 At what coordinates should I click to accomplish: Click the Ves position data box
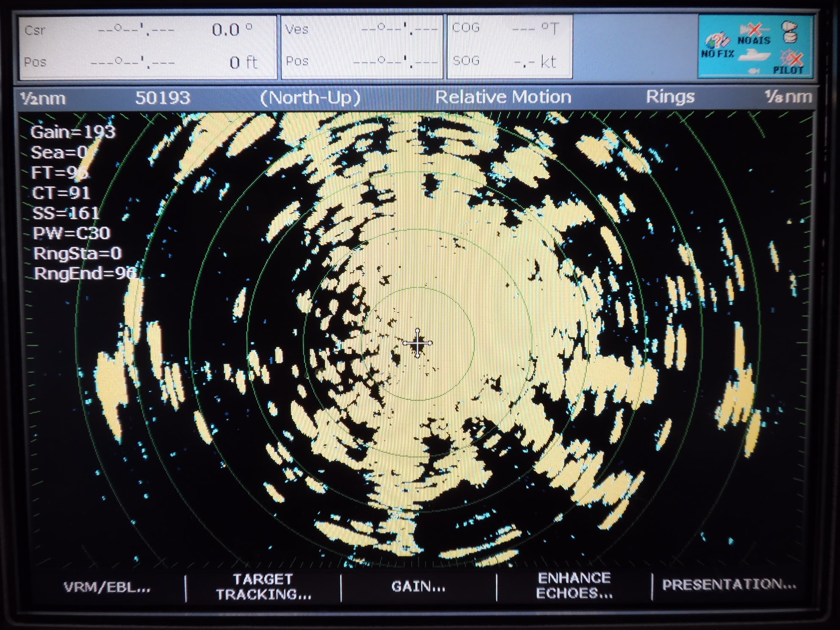pyautogui.click(x=362, y=47)
